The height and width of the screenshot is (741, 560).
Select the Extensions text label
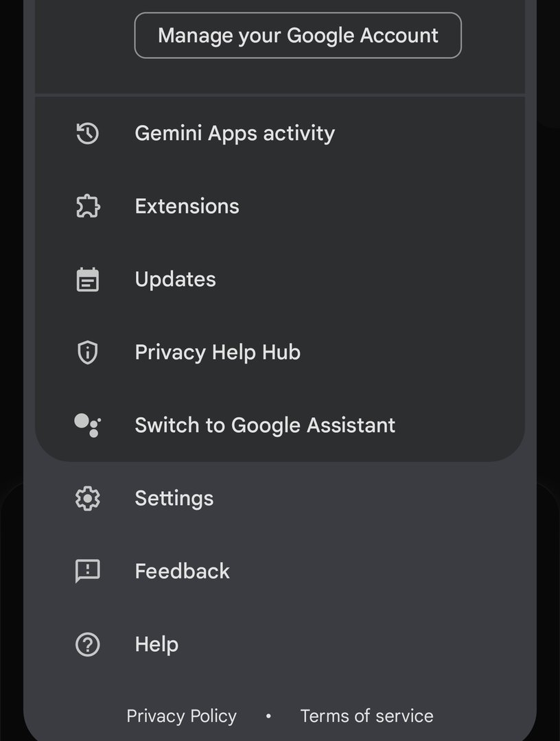point(187,207)
